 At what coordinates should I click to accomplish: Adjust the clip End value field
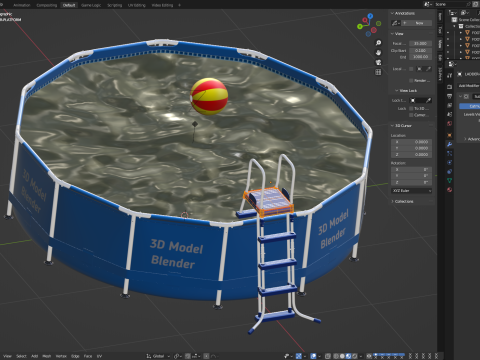420,57
